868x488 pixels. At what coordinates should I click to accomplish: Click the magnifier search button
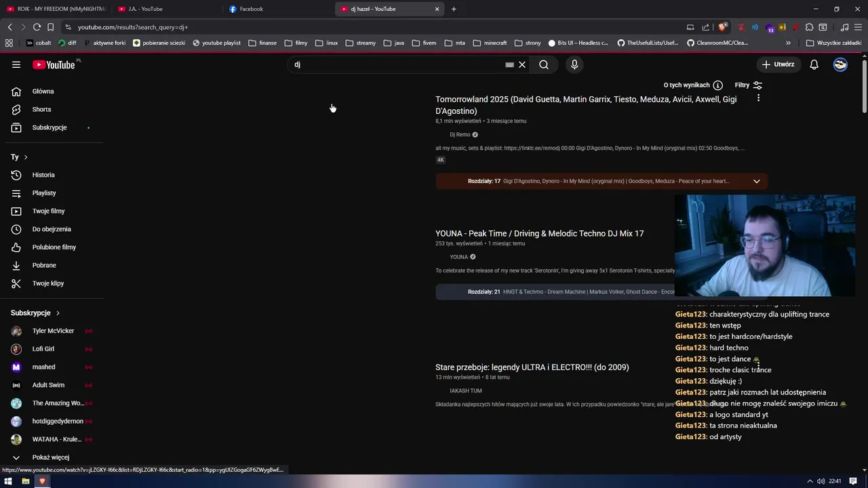point(544,64)
